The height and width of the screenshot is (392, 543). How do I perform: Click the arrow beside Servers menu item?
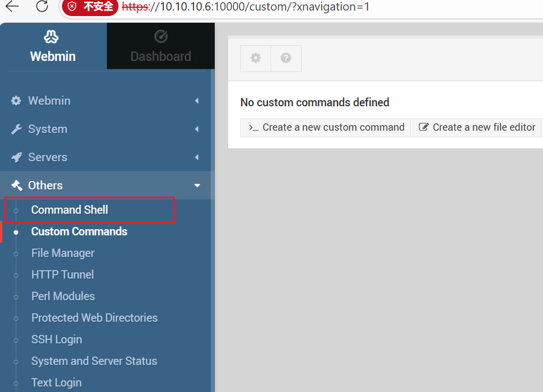(196, 157)
